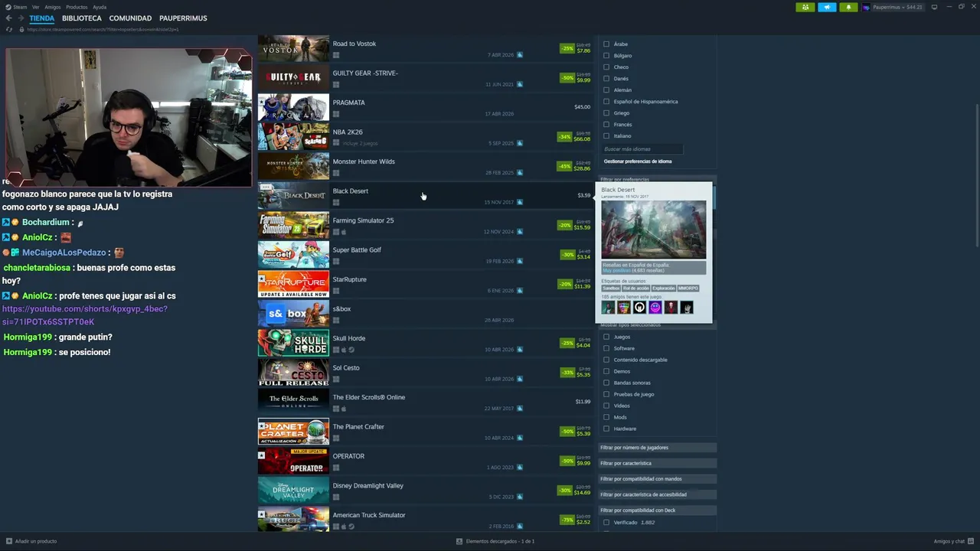
Task: Open the Friends and chat icon
Action: coord(970,541)
